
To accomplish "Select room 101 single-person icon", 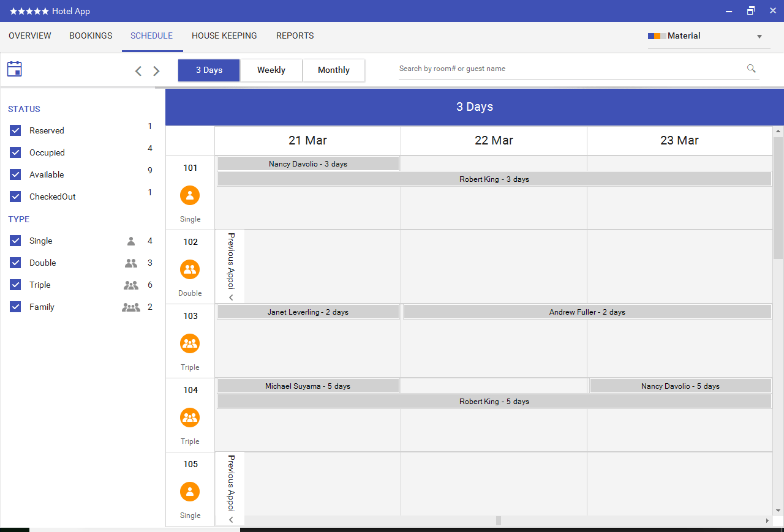I will [x=190, y=195].
